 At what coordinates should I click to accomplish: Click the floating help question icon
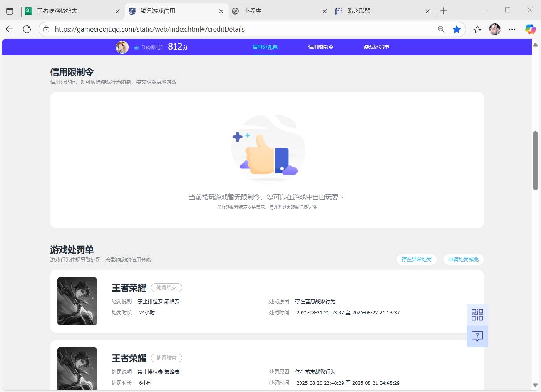(477, 336)
